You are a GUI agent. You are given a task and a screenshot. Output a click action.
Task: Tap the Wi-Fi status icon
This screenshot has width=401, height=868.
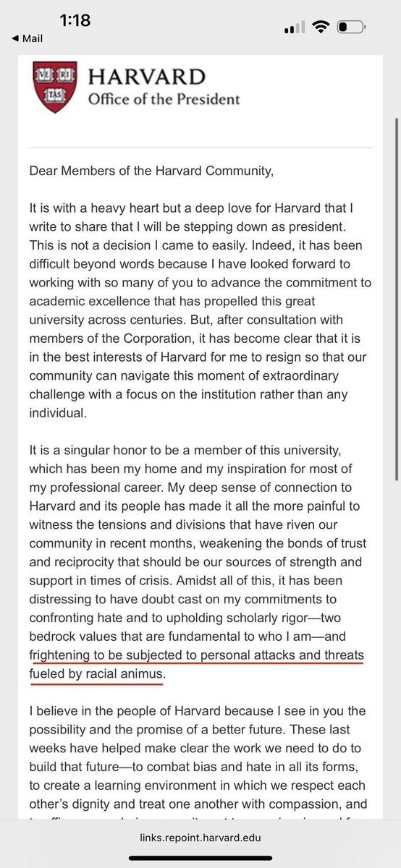click(319, 27)
